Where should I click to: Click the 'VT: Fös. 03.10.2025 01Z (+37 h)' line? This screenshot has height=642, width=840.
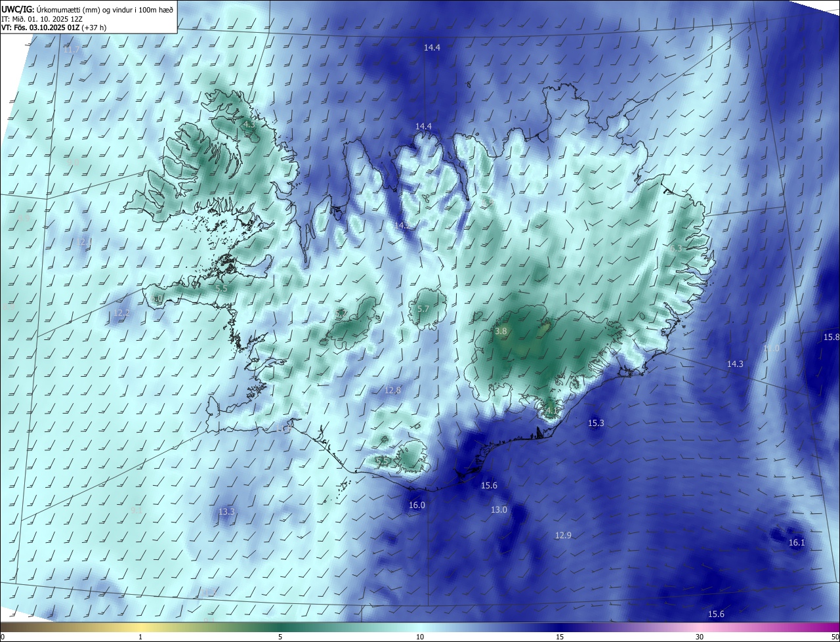(x=54, y=28)
